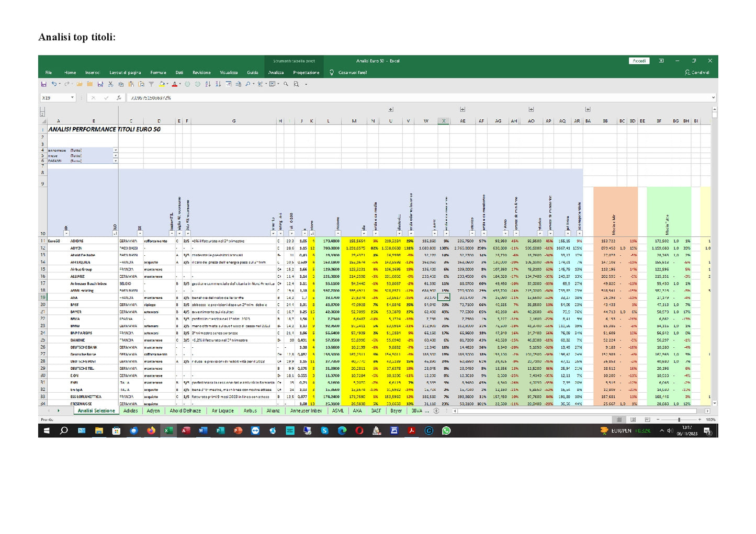The height and width of the screenshot is (534, 756).
Task: Click the Sort Z to A descending icon
Action: (218, 84)
